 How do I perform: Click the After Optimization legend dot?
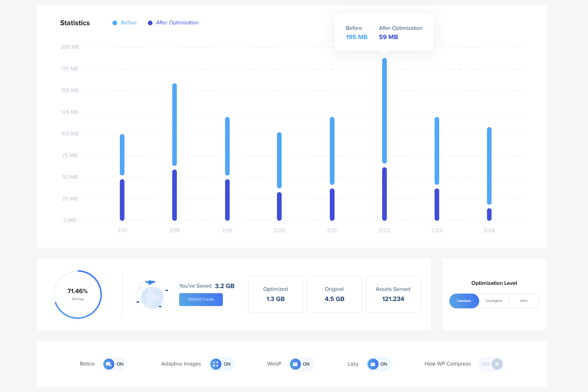[x=150, y=23]
